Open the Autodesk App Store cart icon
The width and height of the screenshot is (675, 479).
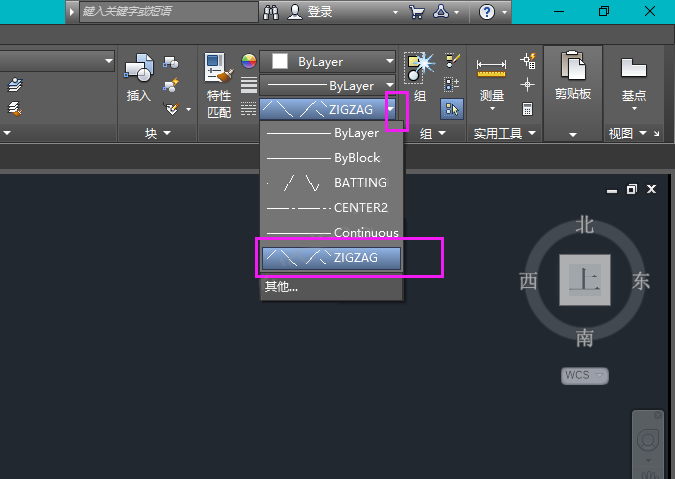pyautogui.click(x=417, y=12)
